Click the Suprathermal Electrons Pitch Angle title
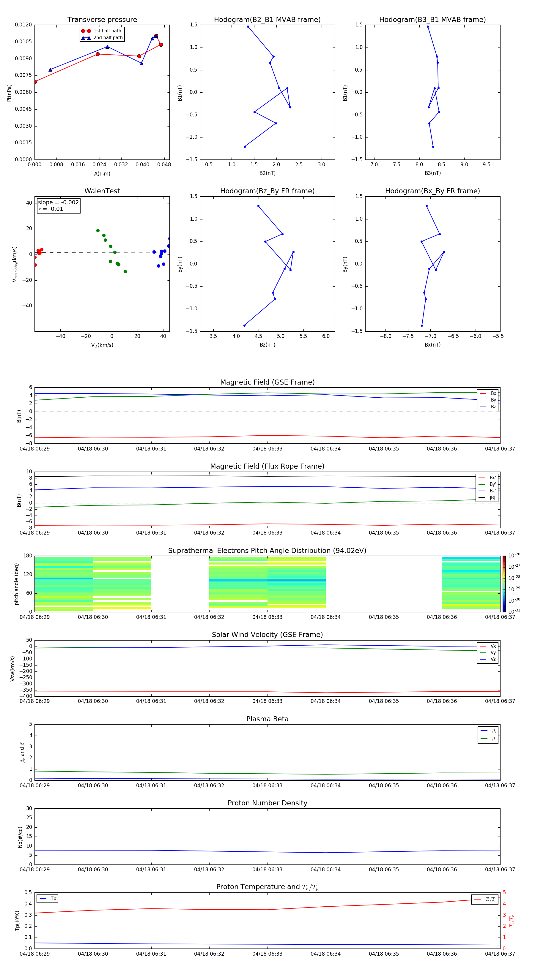Viewport: 535px width, 980px height. click(267, 551)
